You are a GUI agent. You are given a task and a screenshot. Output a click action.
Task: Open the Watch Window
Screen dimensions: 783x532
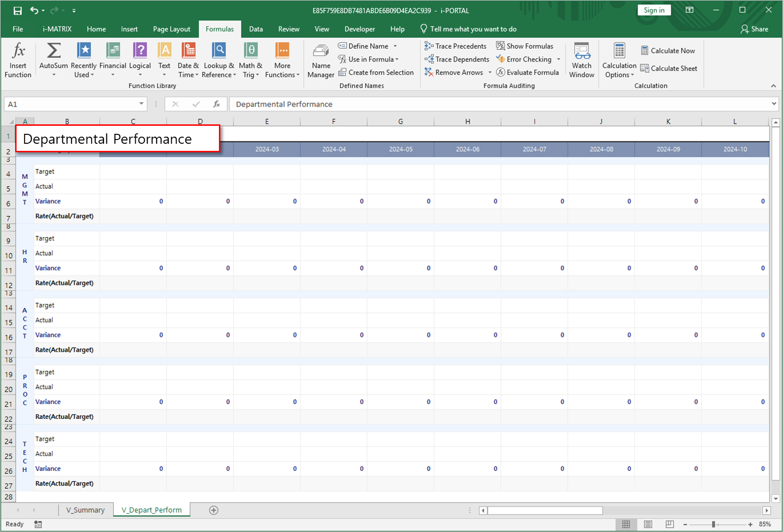click(x=582, y=60)
